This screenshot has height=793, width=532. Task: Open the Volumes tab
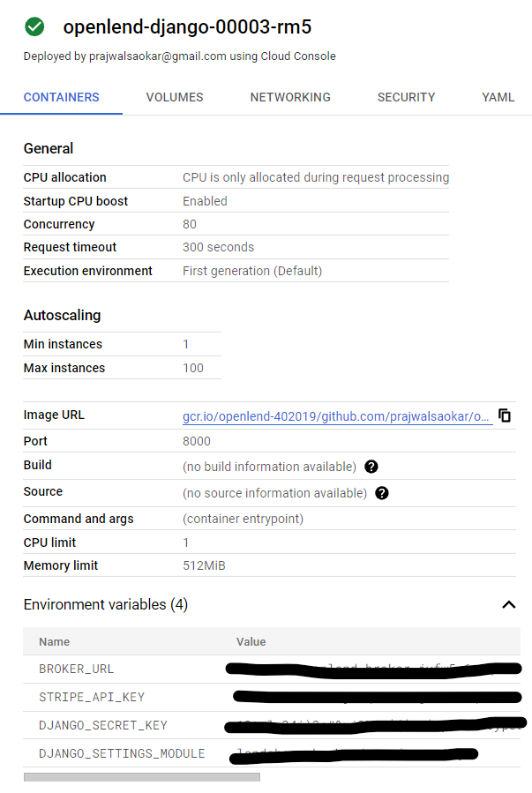click(x=175, y=98)
